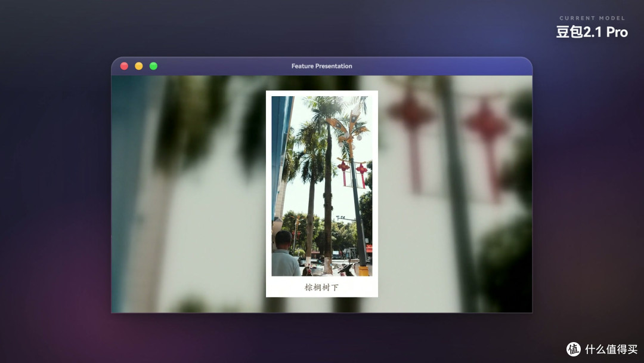Close the Feature Presentation window
Image resolution: width=644 pixels, height=363 pixels.
[x=124, y=66]
